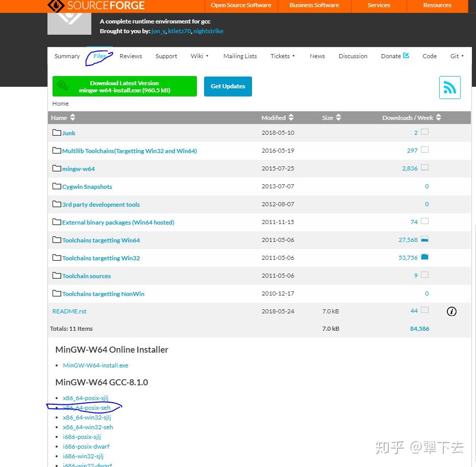Expand the Tickets dropdown menu
This screenshot has height=467, width=476.
(x=283, y=56)
